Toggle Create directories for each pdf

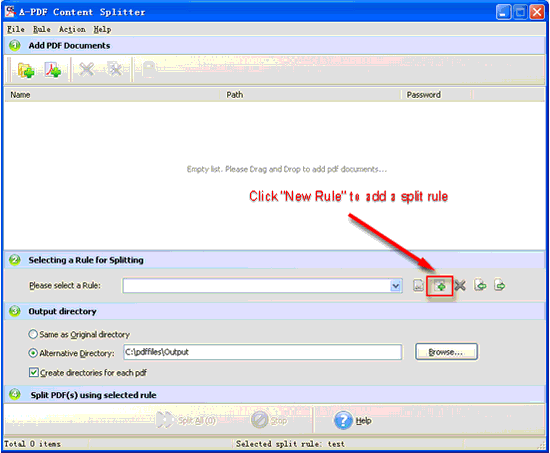(x=34, y=372)
